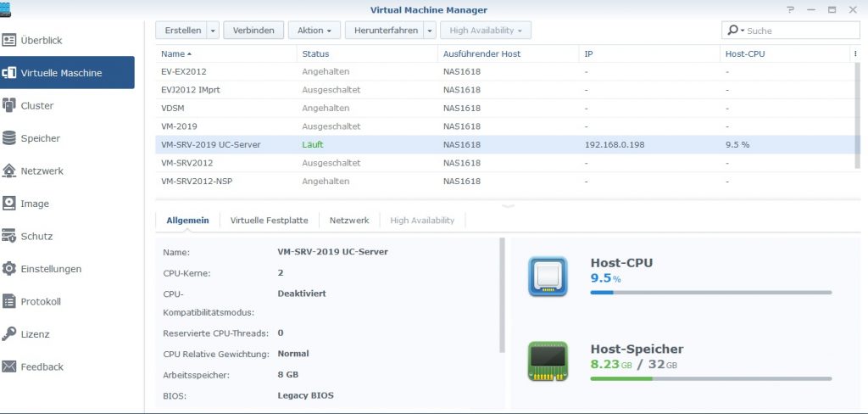Click the 8.23 GB / 32 GB memory reading
This screenshot has width=868, height=414.
click(634, 364)
